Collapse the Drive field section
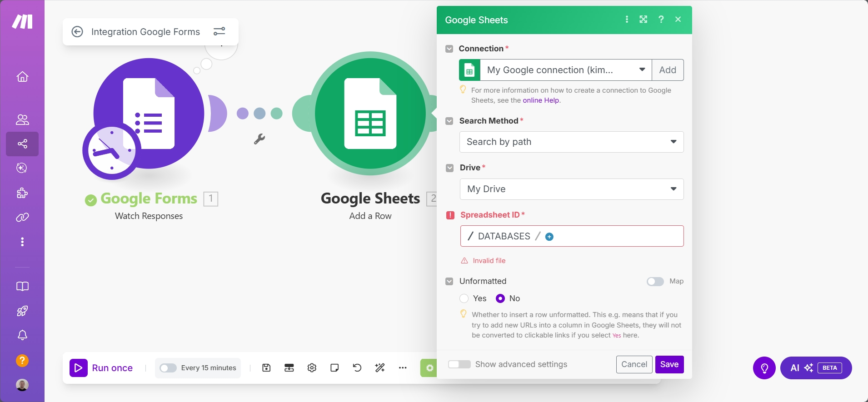 tap(449, 168)
